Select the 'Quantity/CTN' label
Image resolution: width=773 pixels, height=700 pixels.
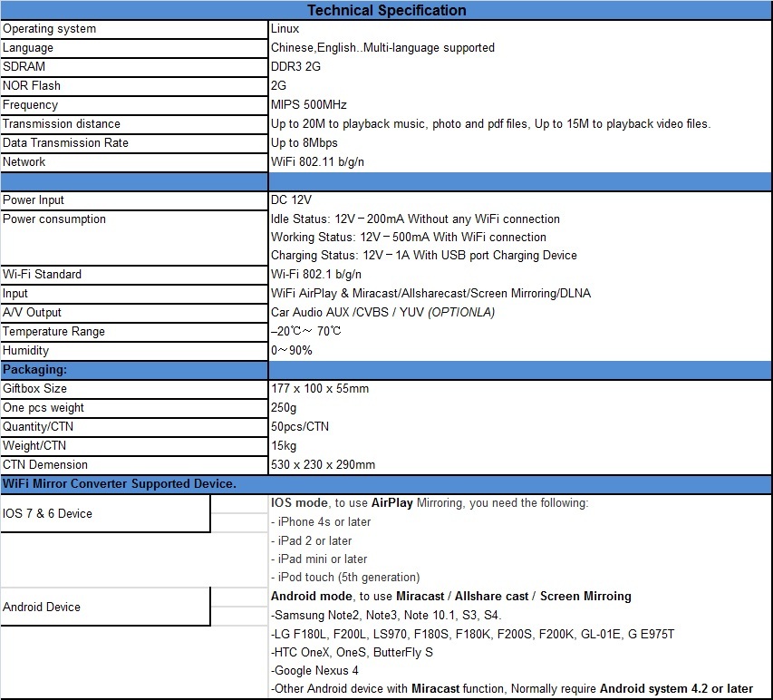38,427
